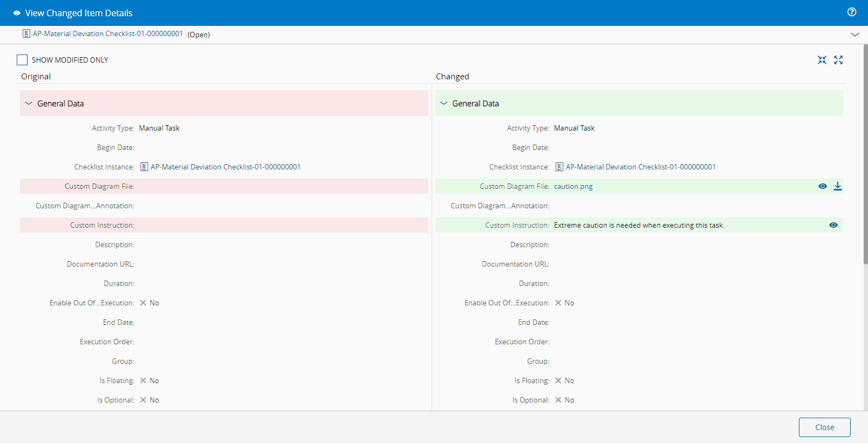
Task: Enable the Show Modified Only checkbox
Action: [22, 60]
